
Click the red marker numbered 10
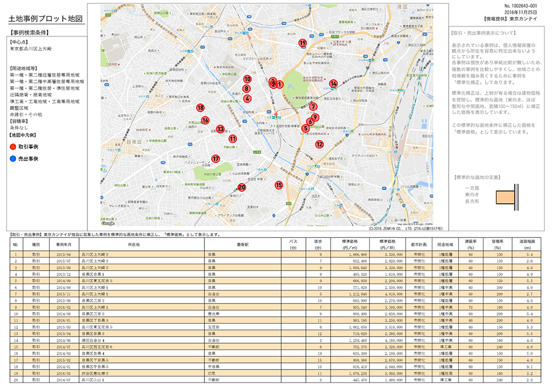pos(247,79)
